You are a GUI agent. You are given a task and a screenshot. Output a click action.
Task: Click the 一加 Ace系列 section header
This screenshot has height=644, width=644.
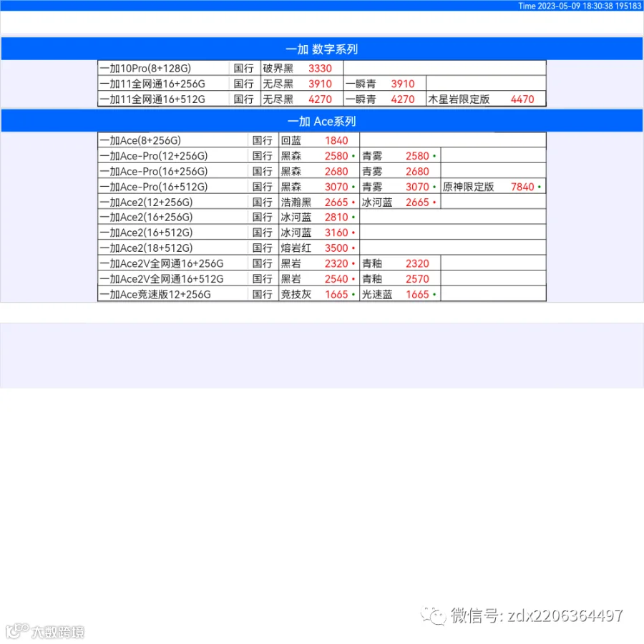[x=321, y=121]
